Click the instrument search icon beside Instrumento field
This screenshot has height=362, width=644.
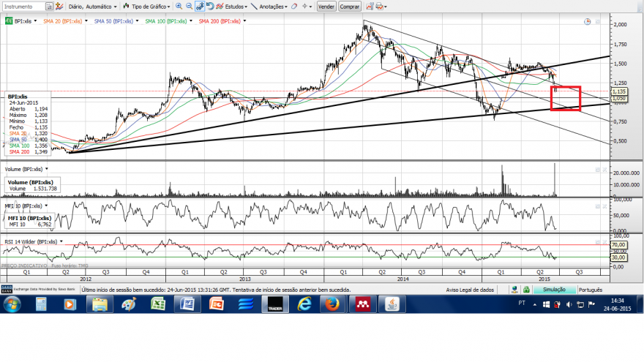pyautogui.click(x=49, y=7)
